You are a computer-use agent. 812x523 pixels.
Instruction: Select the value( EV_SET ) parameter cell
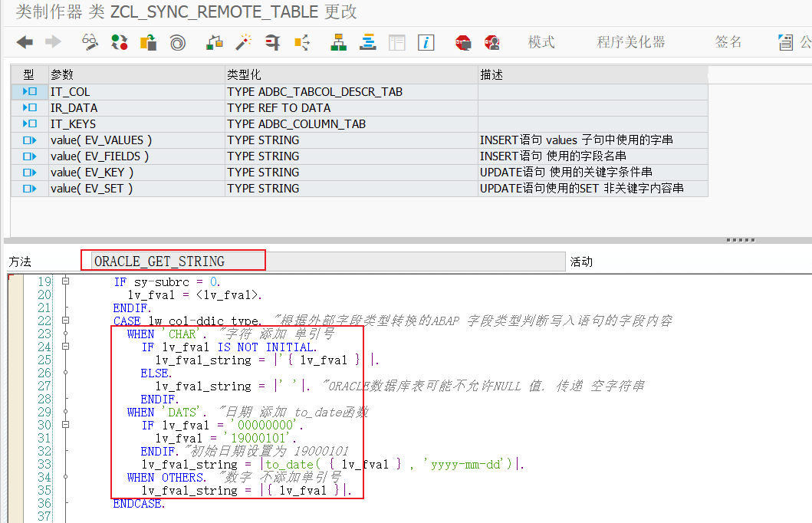(x=136, y=189)
